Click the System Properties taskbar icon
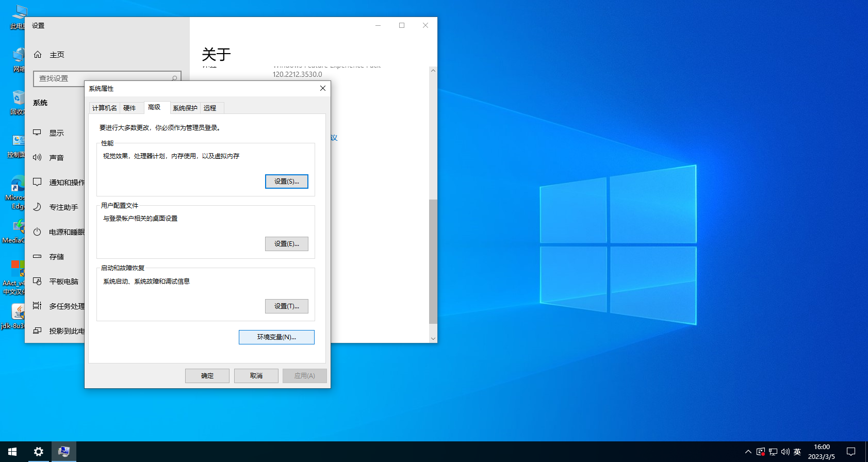 (64, 452)
